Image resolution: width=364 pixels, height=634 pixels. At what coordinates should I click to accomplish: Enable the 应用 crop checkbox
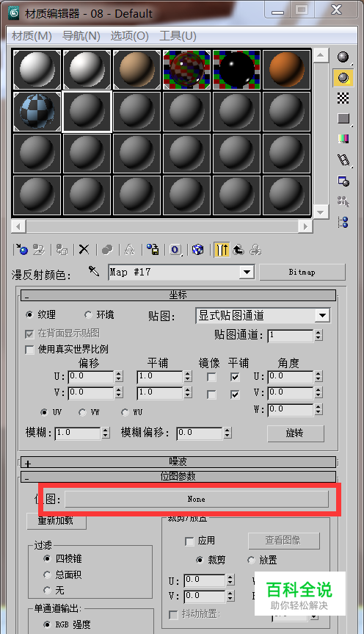[x=189, y=541]
